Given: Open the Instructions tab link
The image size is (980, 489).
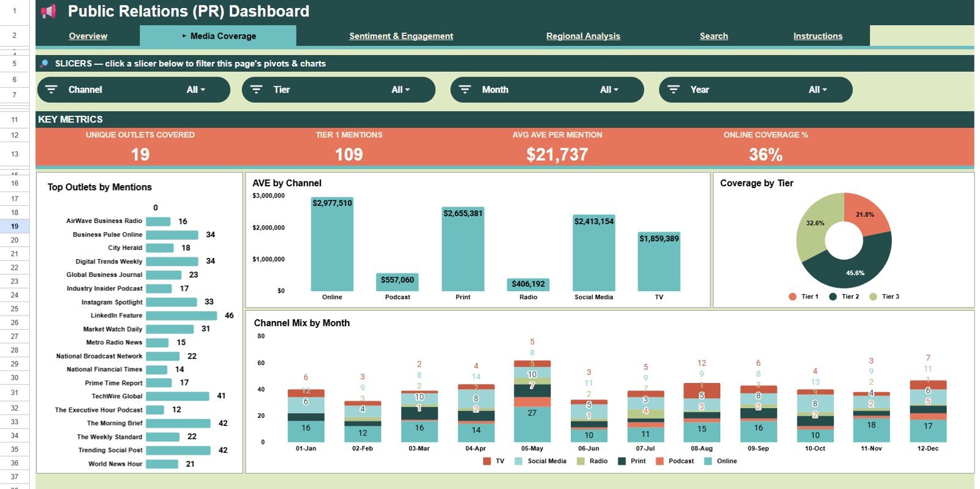Looking at the screenshot, I should (x=818, y=36).
